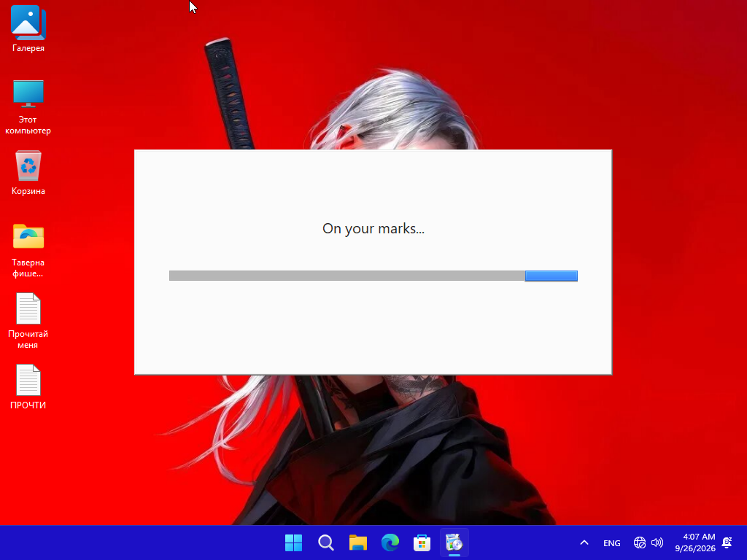Open notifications bell icon

coord(727,542)
